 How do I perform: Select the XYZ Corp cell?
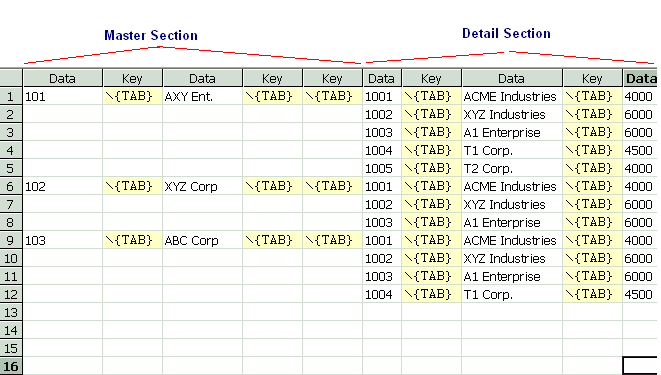point(202,186)
